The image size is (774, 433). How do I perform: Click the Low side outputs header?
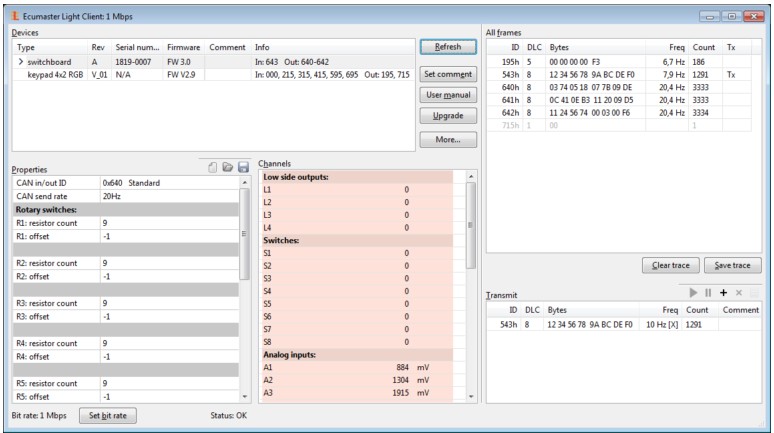[x=356, y=177]
